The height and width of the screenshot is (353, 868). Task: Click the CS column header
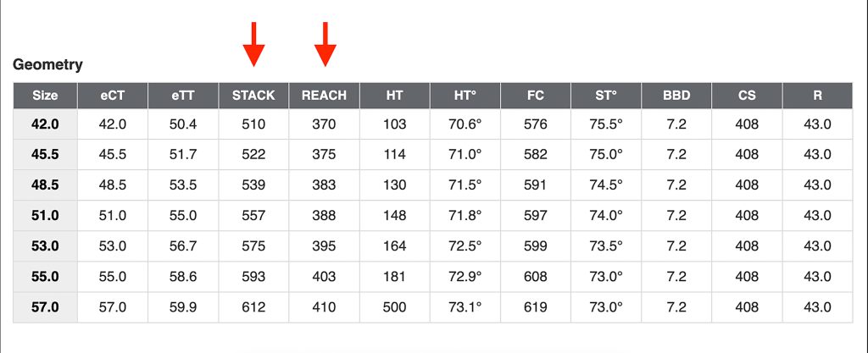tap(747, 96)
